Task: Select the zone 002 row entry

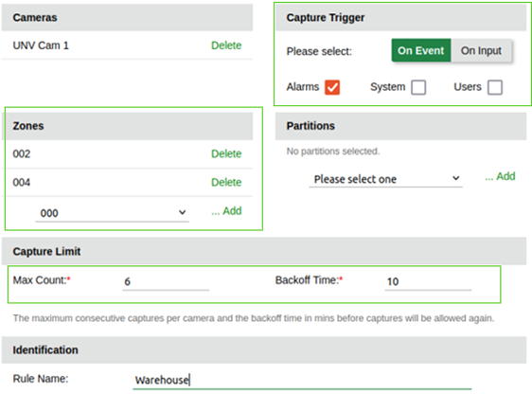Action: click(129, 154)
